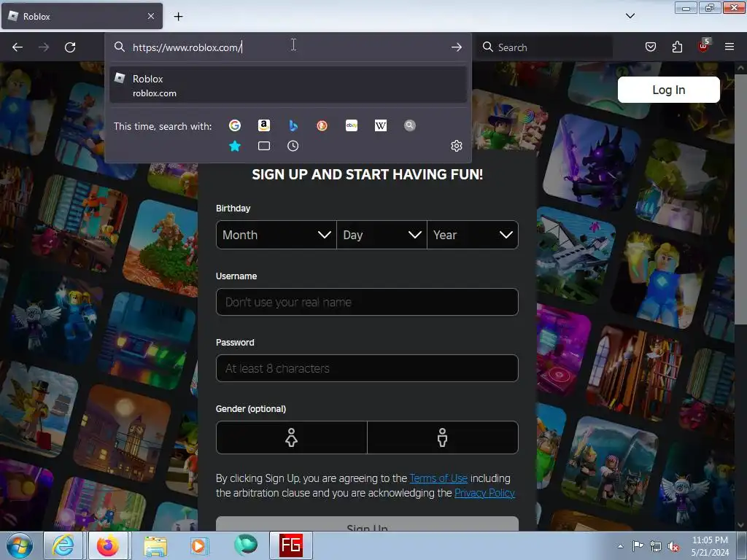Viewport: 747px width, 560px height.
Task: Search with DuckDuckGo this time
Action: tap(322, 125)
